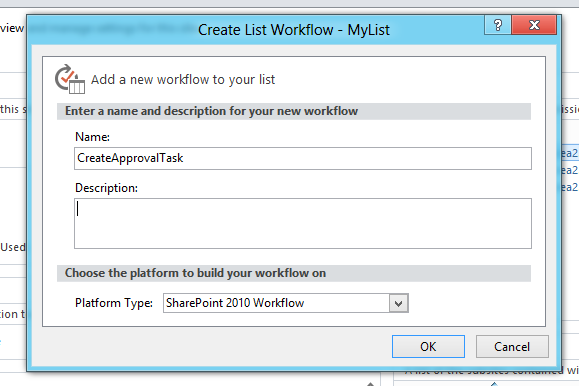Click the 'Description:' label
This screenshot has width=579, height=386.
pos(106,188)
